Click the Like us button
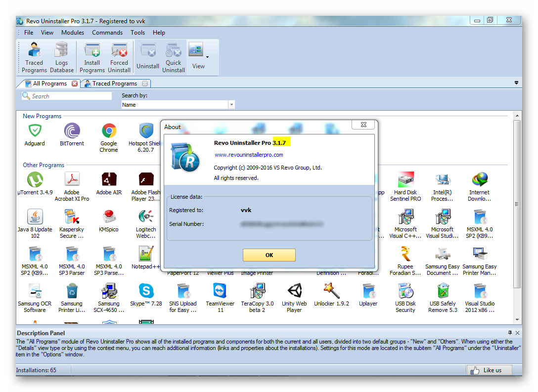This screenshot has width=538, height=392. 489,370
